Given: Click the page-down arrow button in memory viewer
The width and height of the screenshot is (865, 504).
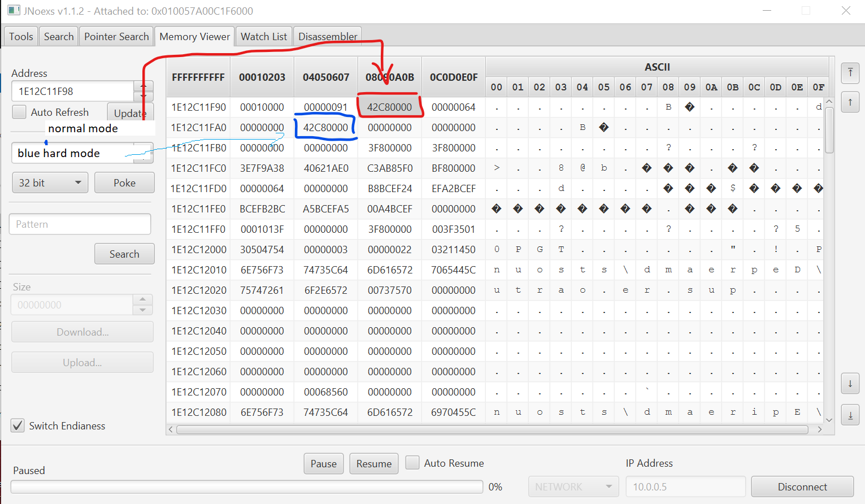Looking at the screenshot, I should click(x=850, y=384).
